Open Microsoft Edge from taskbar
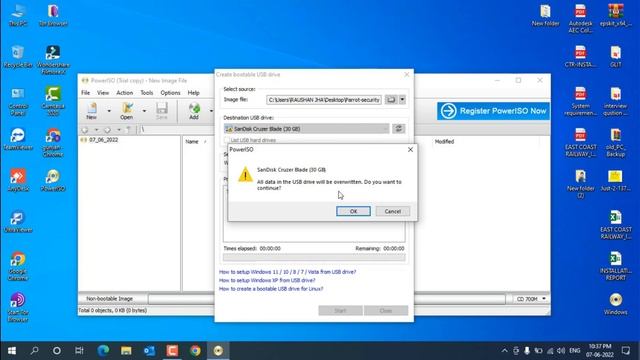Screen dimensions: 640x360 point(103,351)
